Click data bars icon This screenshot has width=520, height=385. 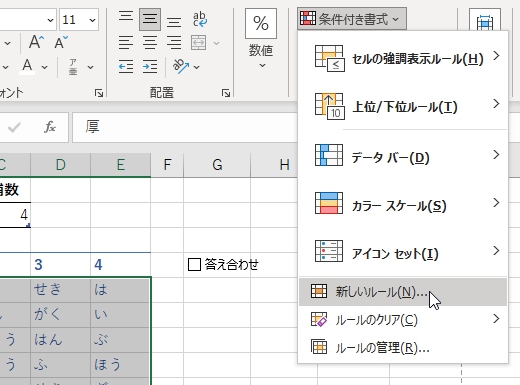pyautogui.click(x=329, y=155)
